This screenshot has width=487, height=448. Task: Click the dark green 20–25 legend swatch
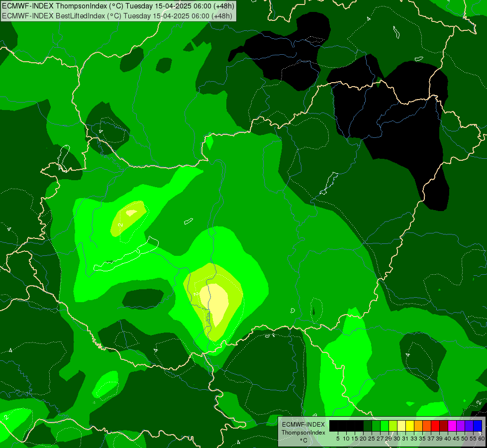pyautogui.click(x=368, y=426)
